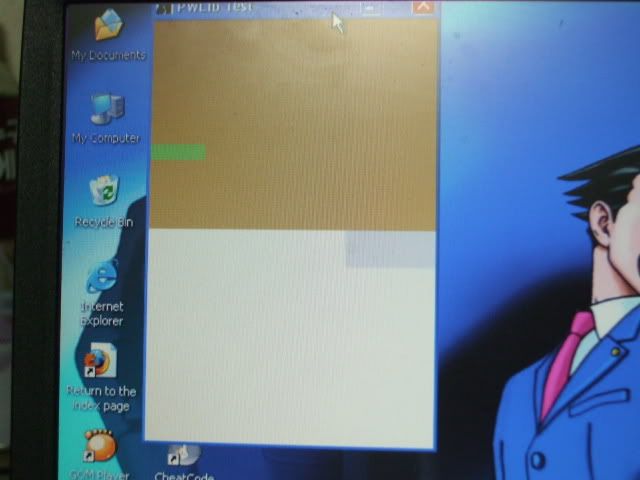Close the PWLib Test window
The height and width of the screenshot is (480, 640).
click(423, 7)
